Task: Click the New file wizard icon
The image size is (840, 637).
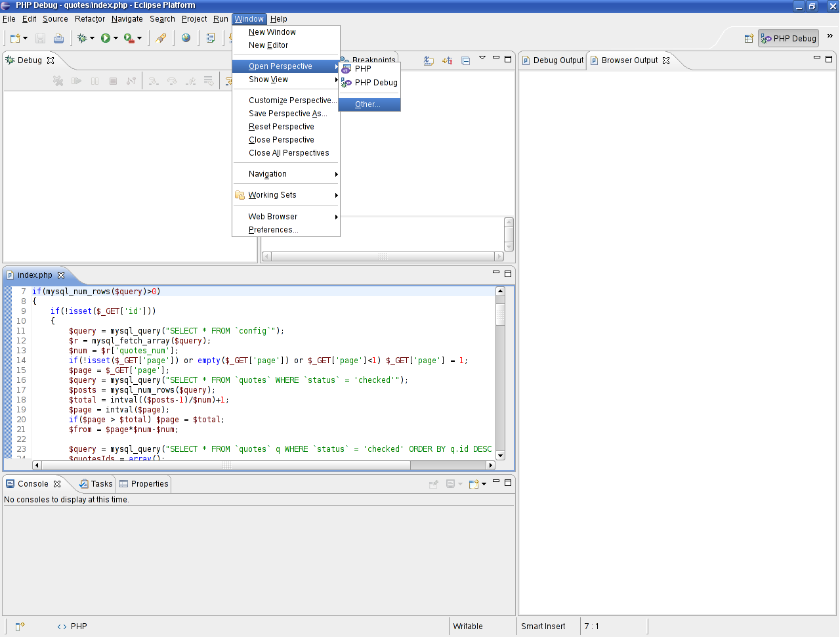Action: click(15, 38)
